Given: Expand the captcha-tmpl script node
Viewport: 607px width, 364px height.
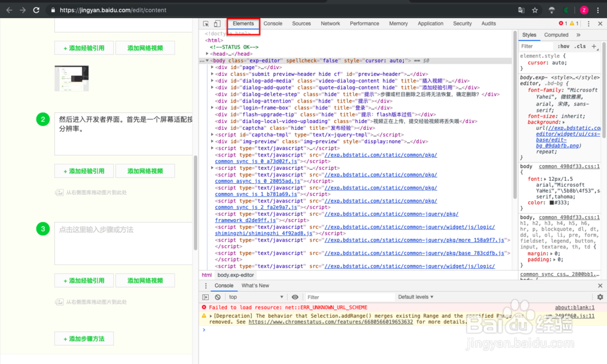Looking at the screenshot, I should (x=212, y=135).
